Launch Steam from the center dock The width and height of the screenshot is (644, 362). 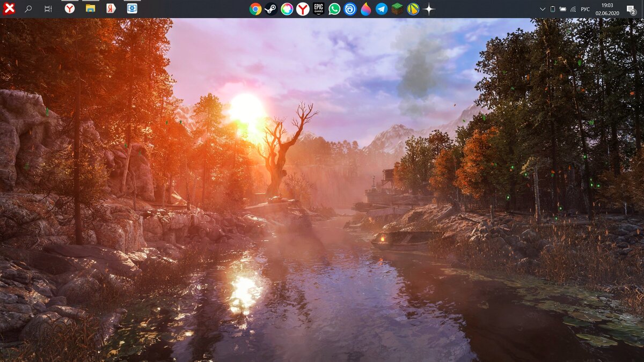coord(272,9)
